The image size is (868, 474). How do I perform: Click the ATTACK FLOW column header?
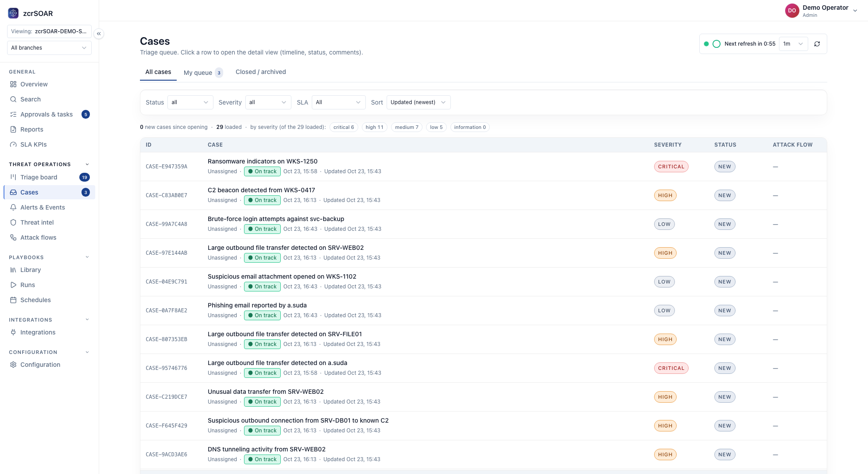[793, 145]
